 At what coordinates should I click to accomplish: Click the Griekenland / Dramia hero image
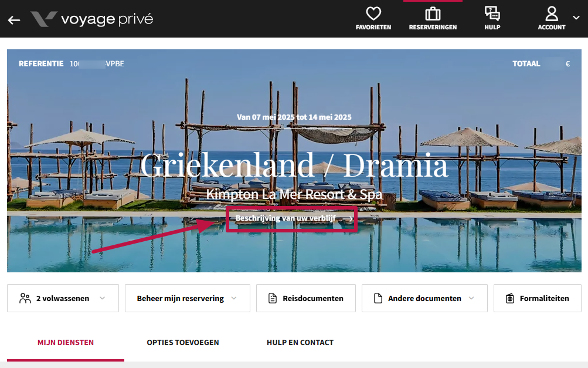294,161
